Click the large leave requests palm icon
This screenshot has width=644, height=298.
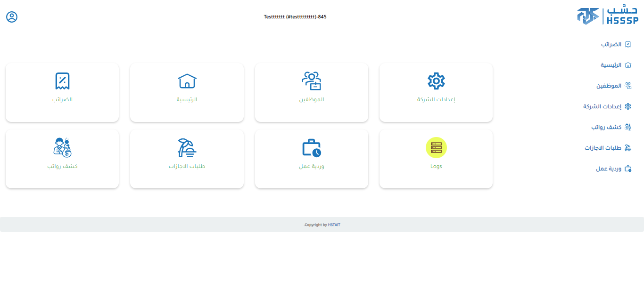point(187,147)
